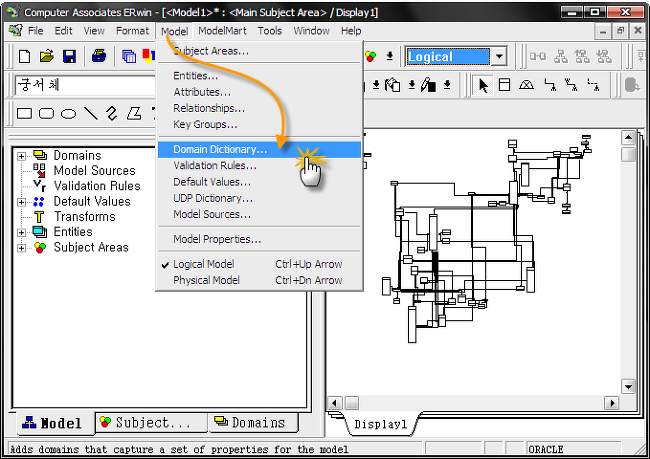Viewport: 650px width, 459px height.
Task: Open UDP Dictionary menu entry
Action: pos(259,198)
